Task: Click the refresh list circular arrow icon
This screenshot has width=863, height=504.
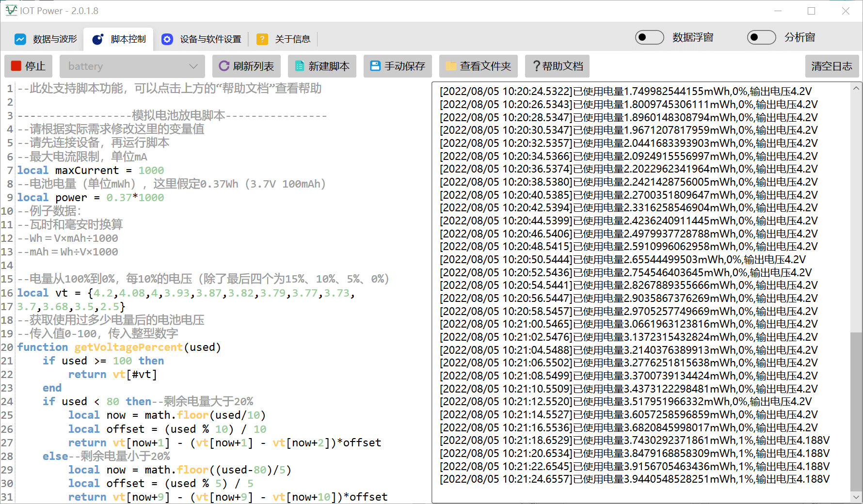Action: pos(224,66)
